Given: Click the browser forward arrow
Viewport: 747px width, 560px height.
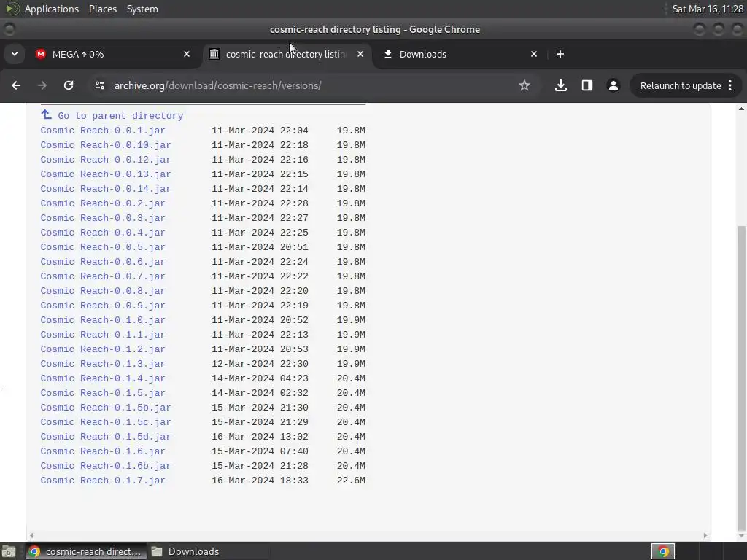Looking at the screenshot, I should point(42,86).
